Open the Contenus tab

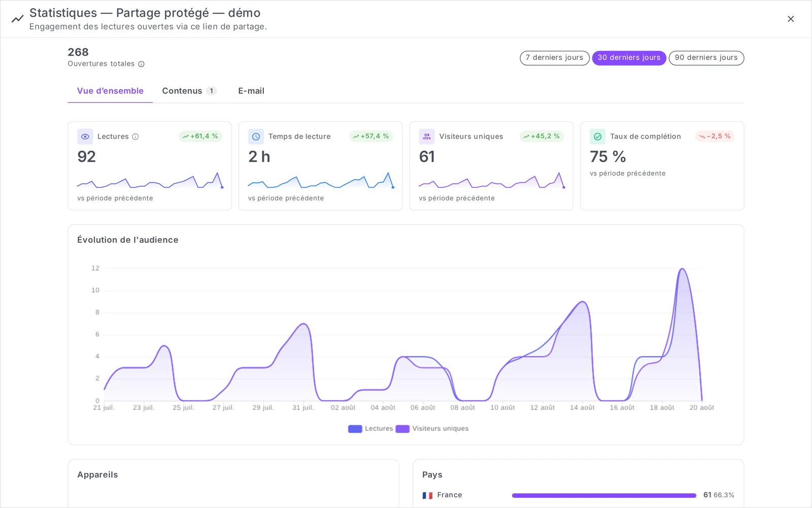[x=189, y=91]
